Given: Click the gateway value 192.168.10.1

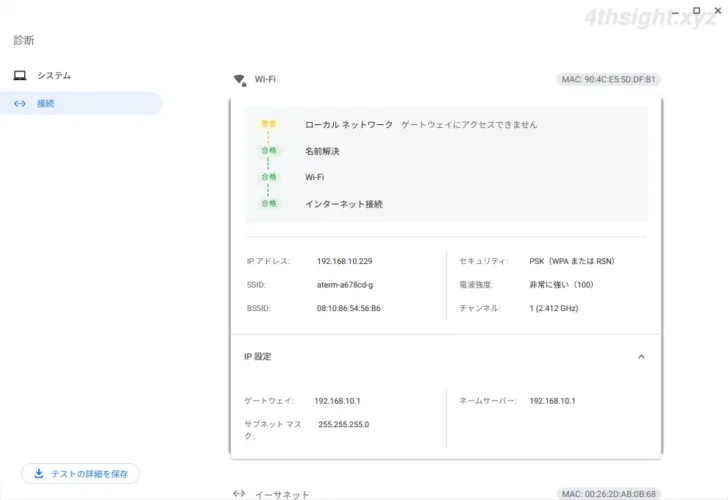Looking at the screenshot, I should 337,401.
